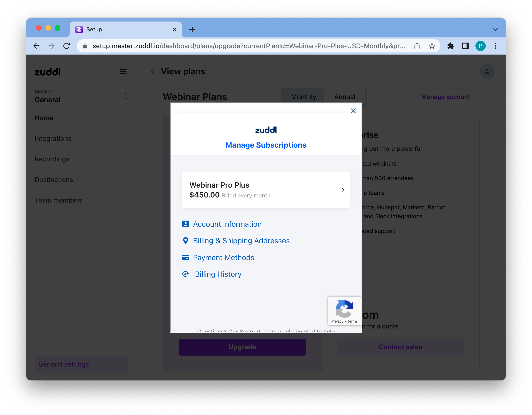Click the Manage account link
532x415 pixels.
click(446, 97)
